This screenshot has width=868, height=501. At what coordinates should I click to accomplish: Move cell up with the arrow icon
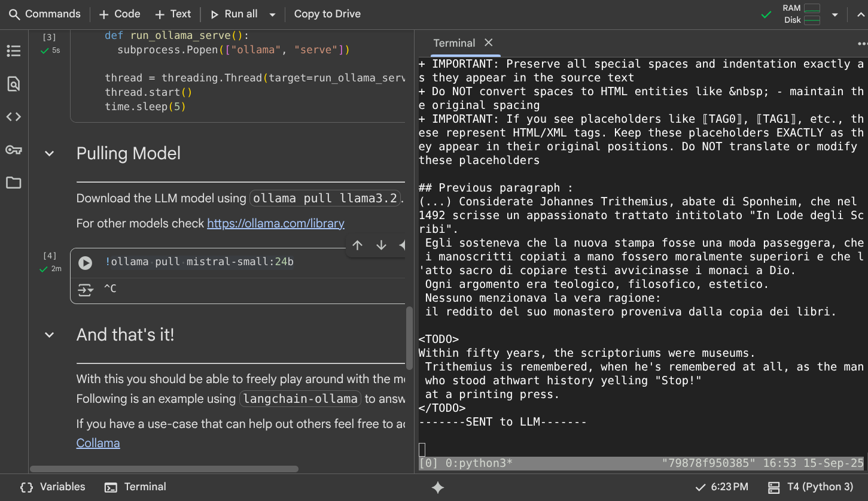358,245
